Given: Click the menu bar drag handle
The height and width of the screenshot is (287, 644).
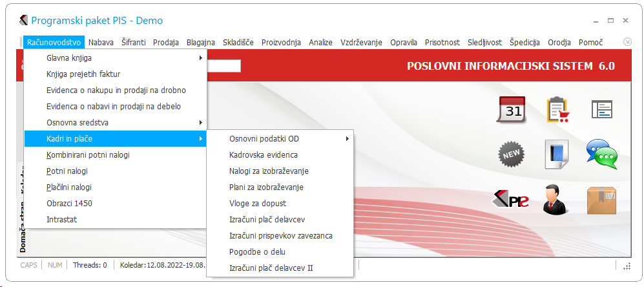Looking at the screenshot, I should click(21, 42).
